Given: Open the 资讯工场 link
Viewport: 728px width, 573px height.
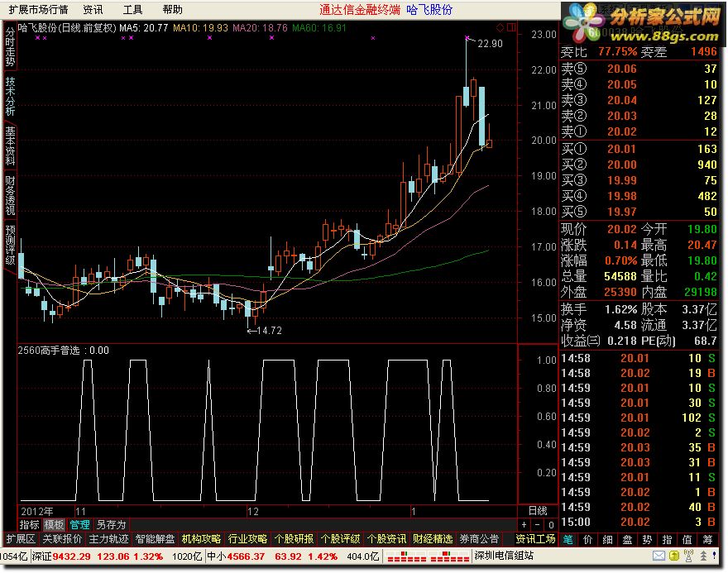Looking at the screenshot, I should pyautogui.click(x=535, y=539).
